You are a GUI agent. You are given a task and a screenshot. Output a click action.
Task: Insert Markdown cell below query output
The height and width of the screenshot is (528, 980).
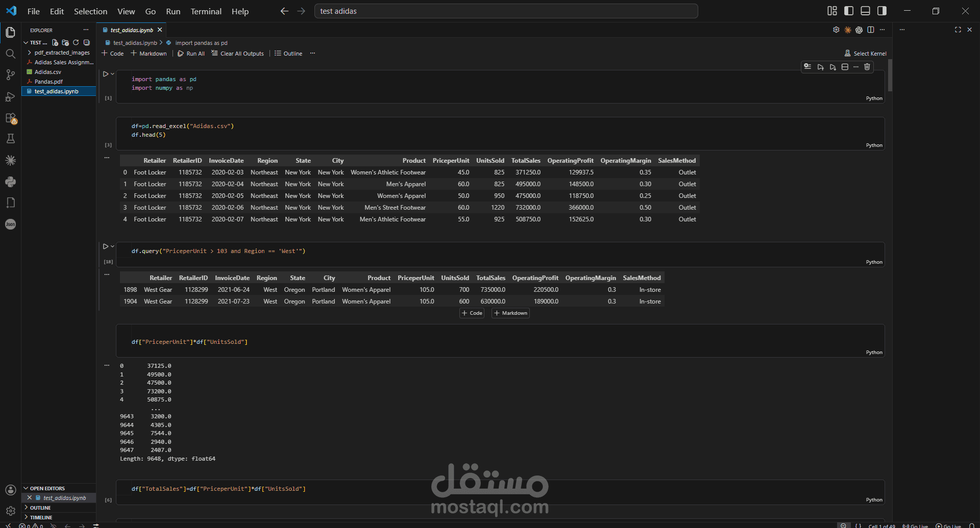510,313
